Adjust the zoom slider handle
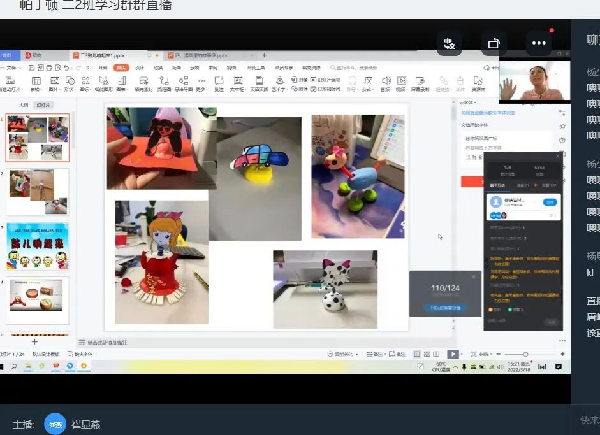 point(525,354)
